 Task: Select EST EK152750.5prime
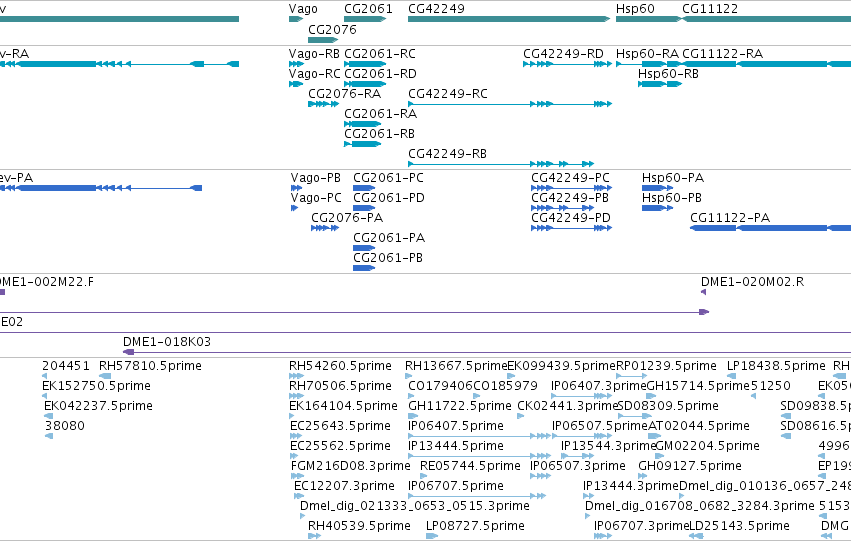(96, 386)
